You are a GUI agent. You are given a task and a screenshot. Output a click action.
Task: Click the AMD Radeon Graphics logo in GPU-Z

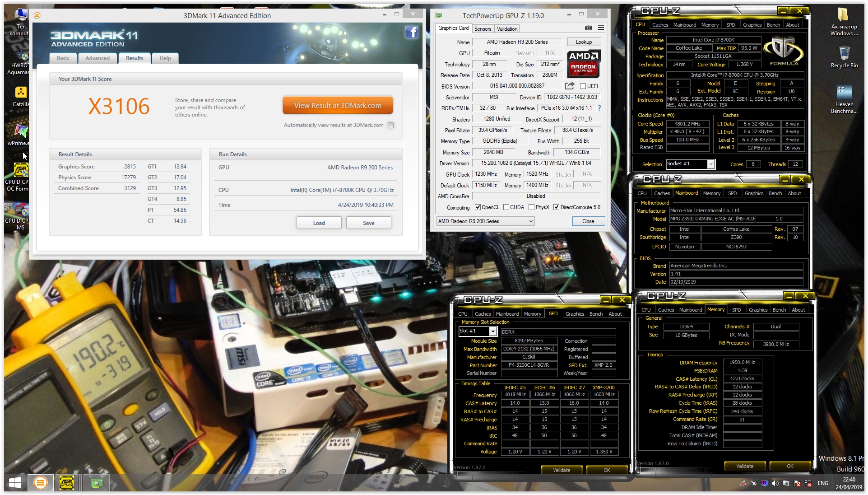click(x=583, y=64)
